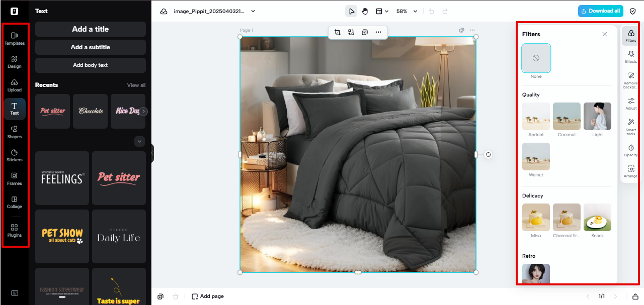The height and width of the screenshot is (305, 644).
Task: Click the add page copy icon at bottom left
Action: (x=160, y=296)
